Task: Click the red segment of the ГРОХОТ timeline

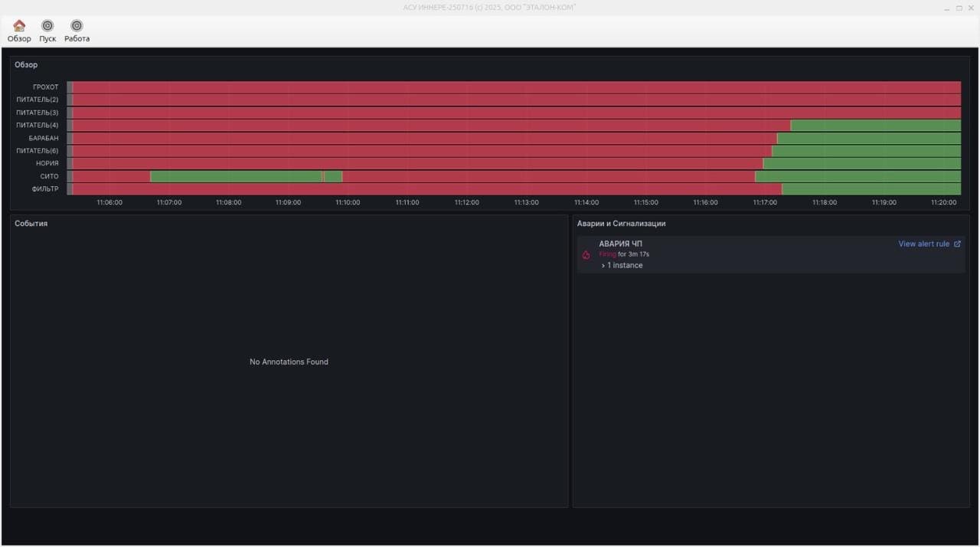Action: (459, 87)
